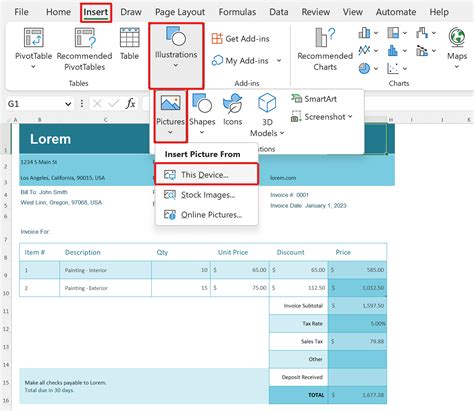Select the 'Tax Rate' label cell
474x411 pixels.
(x=299, y=324)
